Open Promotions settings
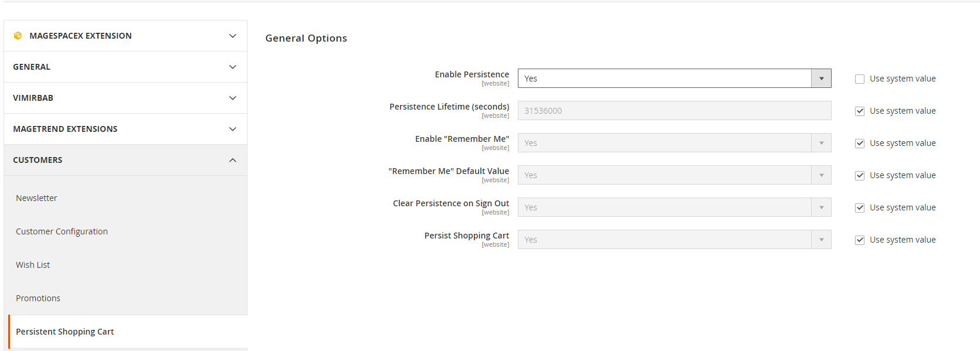This screenshot has height=351, width=980. [38, 298]
